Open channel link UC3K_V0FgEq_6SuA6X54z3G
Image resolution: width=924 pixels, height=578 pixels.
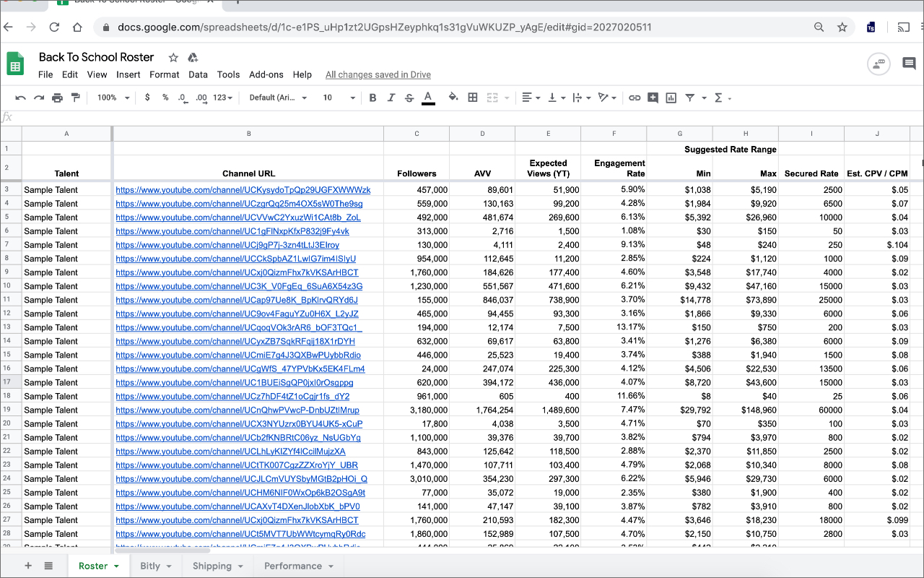(x=240, y=286)
